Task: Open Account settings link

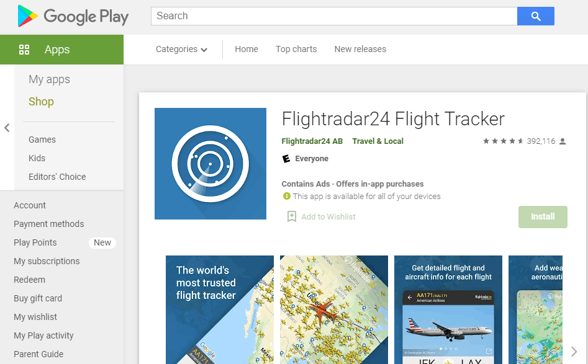Action: click(30, 205)
